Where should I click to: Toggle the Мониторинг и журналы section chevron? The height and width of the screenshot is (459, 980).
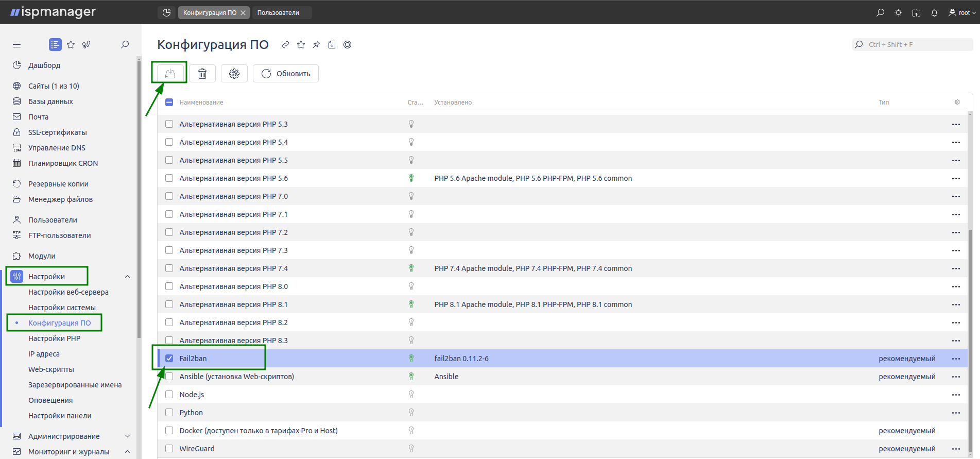click(x=127, y=452)
